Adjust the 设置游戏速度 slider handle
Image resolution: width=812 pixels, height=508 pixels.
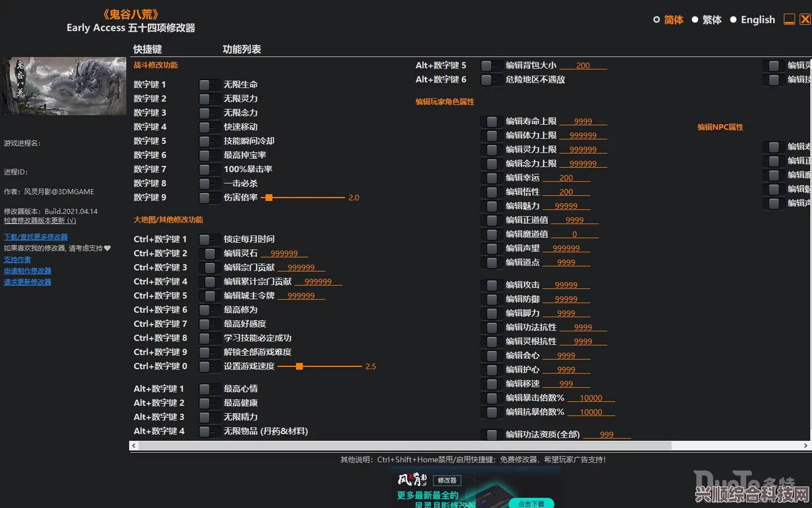tap(299, 366)
